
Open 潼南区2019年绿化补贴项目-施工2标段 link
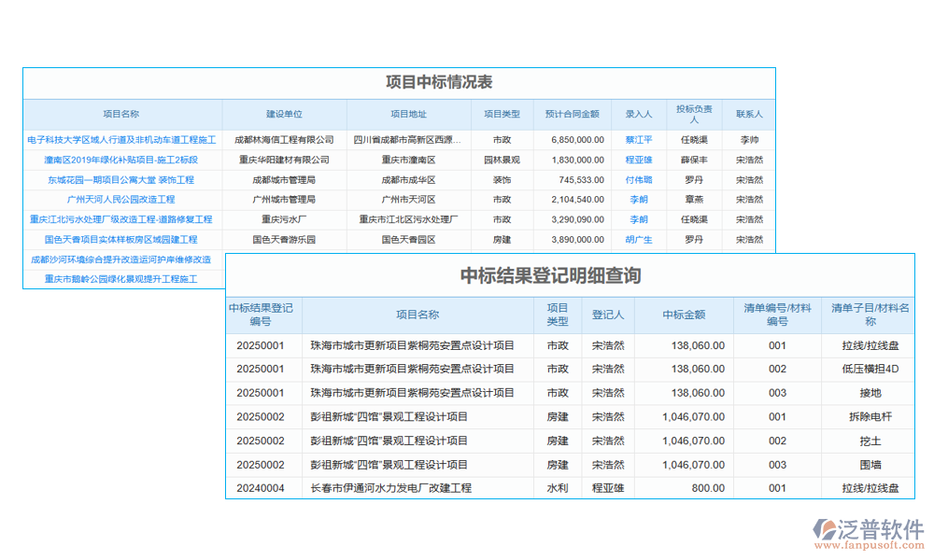121,159
